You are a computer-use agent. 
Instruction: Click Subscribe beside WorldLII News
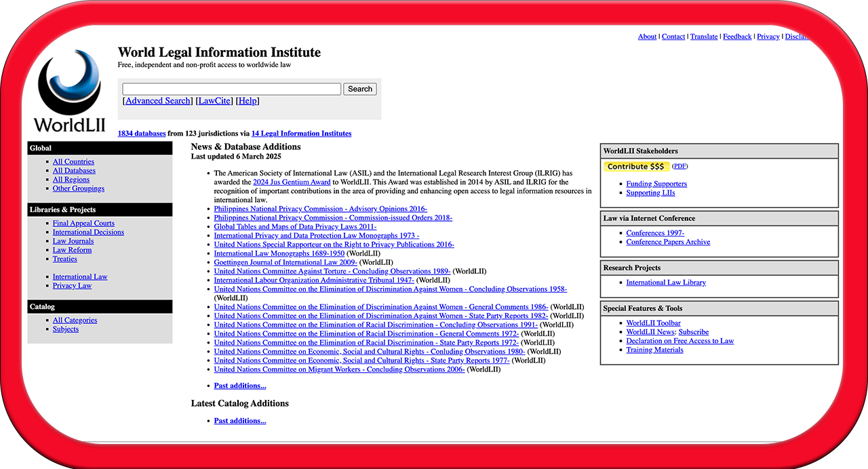point(694,332)
